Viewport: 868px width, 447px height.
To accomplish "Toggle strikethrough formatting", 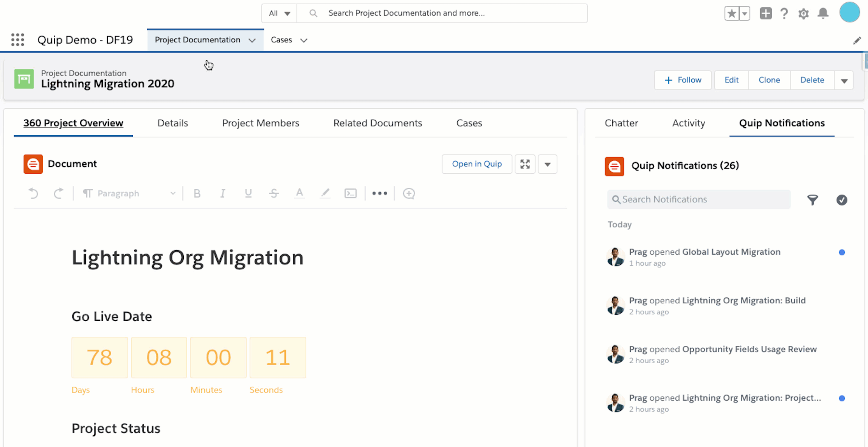I will click(x=274, y=194).
